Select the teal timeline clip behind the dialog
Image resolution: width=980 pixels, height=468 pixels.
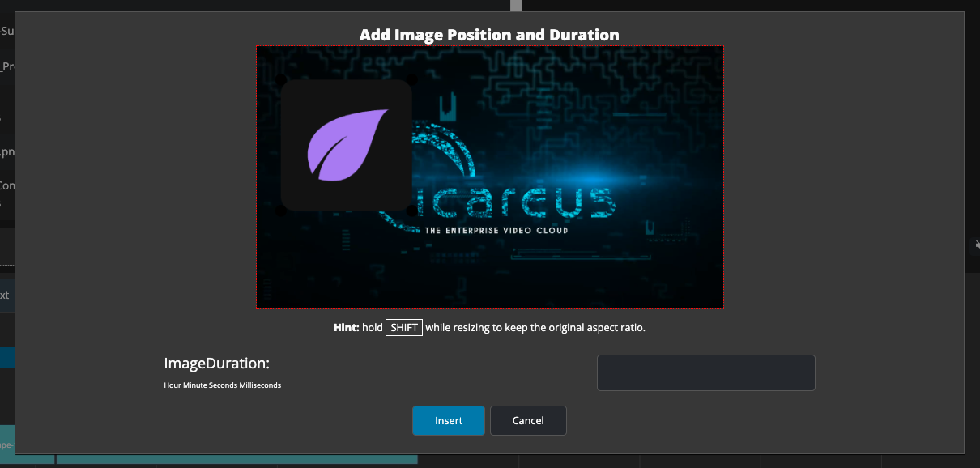[235, 460]
